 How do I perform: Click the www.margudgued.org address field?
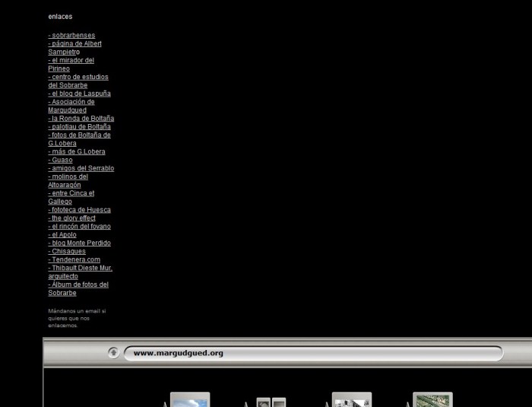click(312, 353)
